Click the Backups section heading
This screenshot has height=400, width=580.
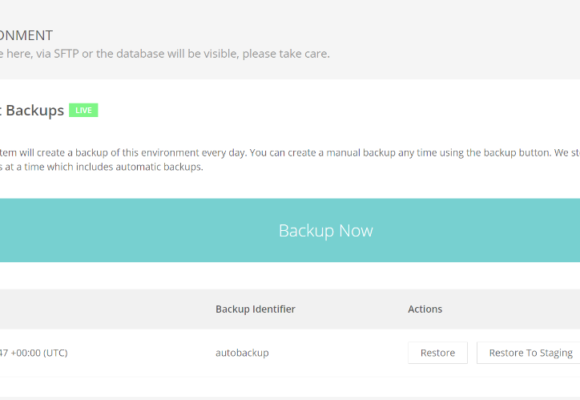32,110
